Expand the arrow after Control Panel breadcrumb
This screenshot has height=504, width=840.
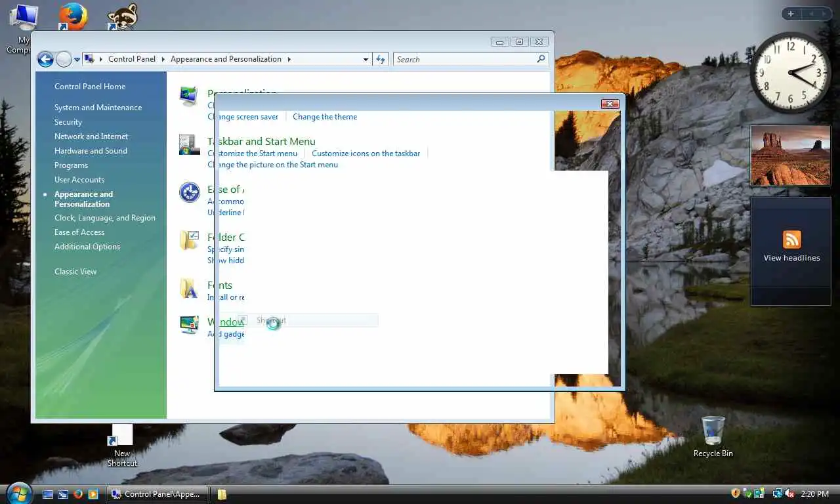tap(163, 59)
